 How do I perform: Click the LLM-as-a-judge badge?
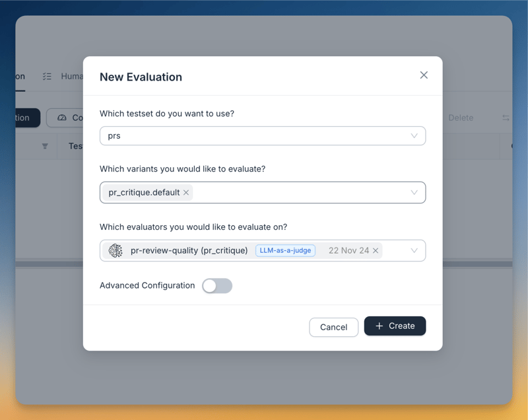tap(285, 250)
